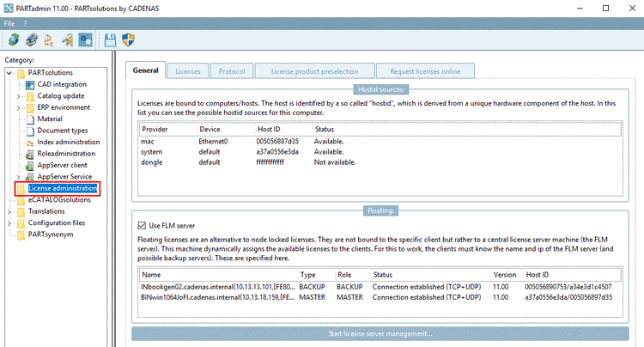This screenshot has height=347, width=644.
Task: Click the hostid Device column header
Action: (x=226, y=130)
